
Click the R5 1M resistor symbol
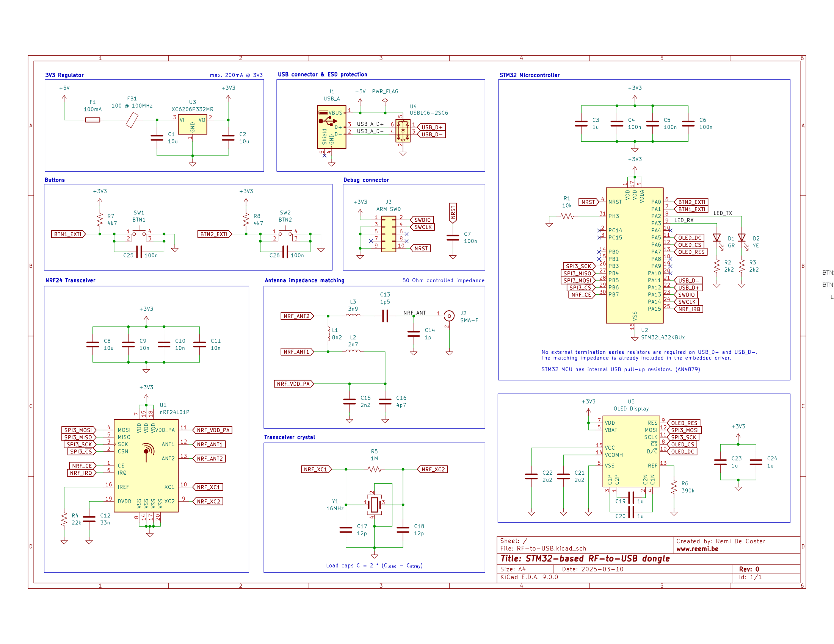(x=375, y=469)
